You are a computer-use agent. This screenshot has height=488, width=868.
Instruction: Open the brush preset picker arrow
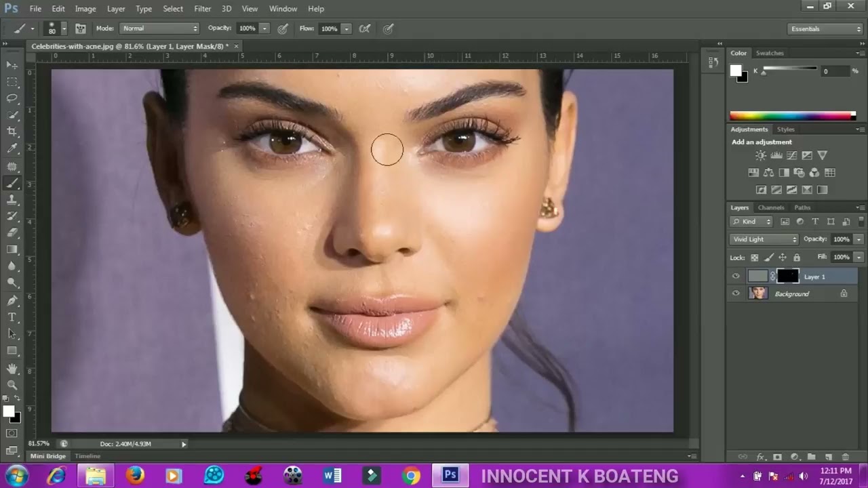coord(64,28)
